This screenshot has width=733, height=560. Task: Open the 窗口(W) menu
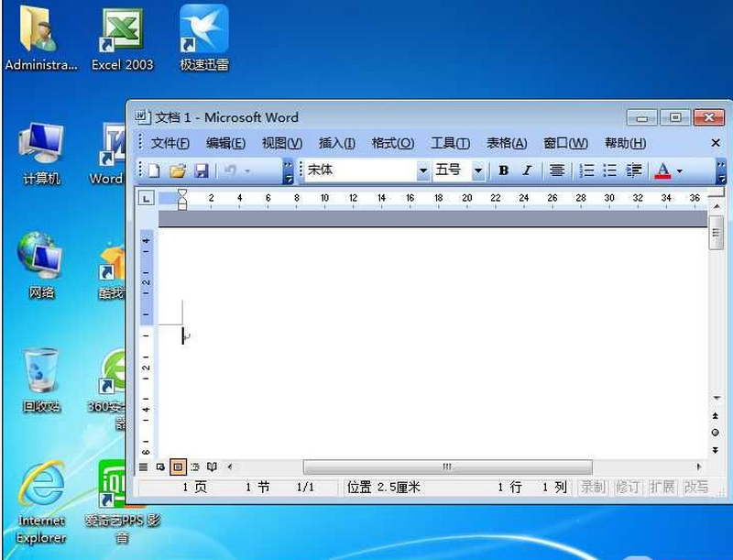point(565,143)
